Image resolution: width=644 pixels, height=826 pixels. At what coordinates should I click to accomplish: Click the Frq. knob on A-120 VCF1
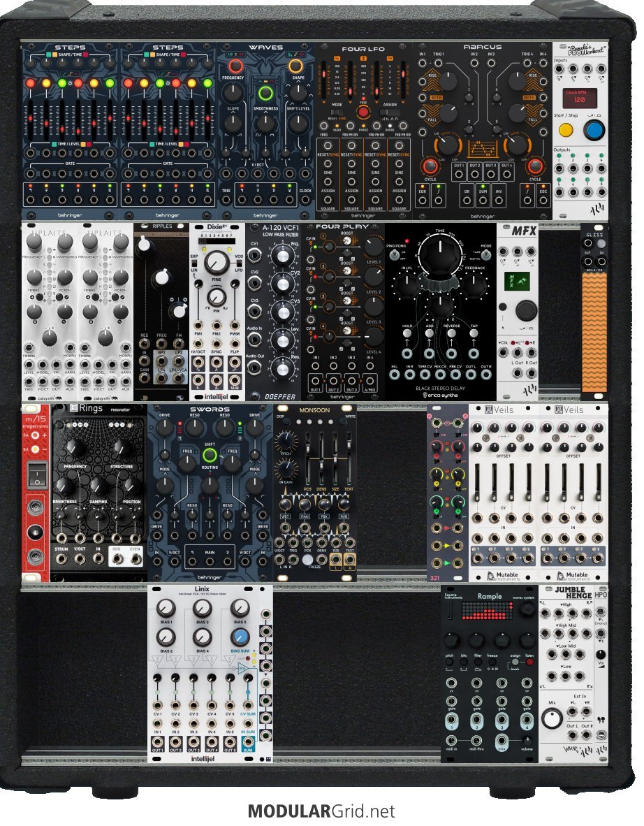coord(283,254)
